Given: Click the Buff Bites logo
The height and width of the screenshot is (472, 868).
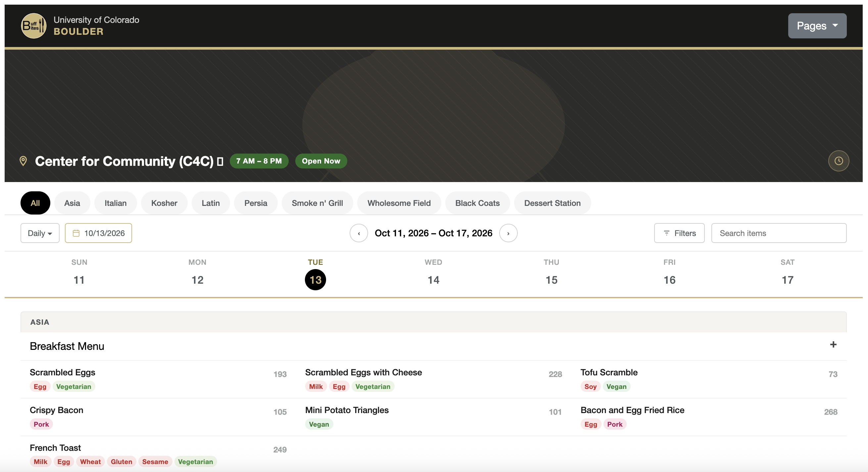Looking at the screenshot, I should point(34,25).
